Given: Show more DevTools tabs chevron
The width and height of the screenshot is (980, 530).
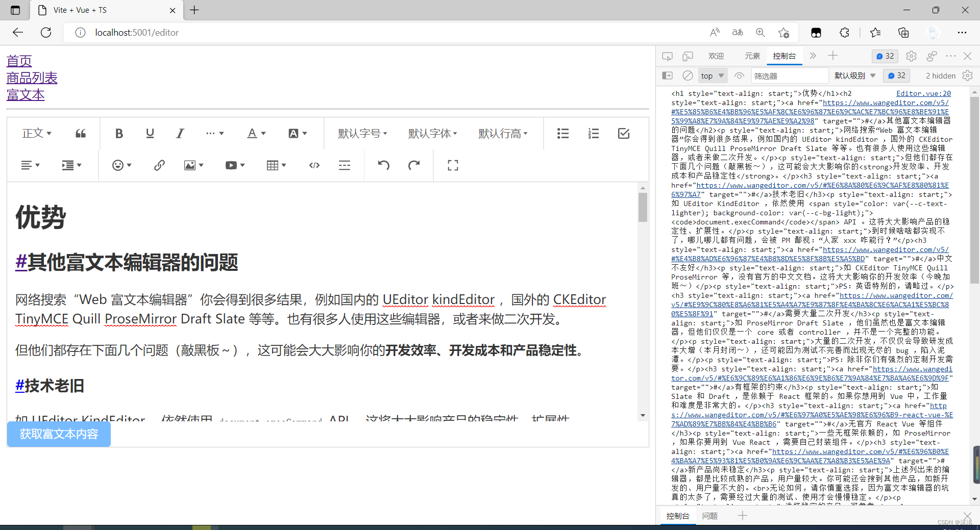Looking at the screenshot, I should tap(813, 56).
